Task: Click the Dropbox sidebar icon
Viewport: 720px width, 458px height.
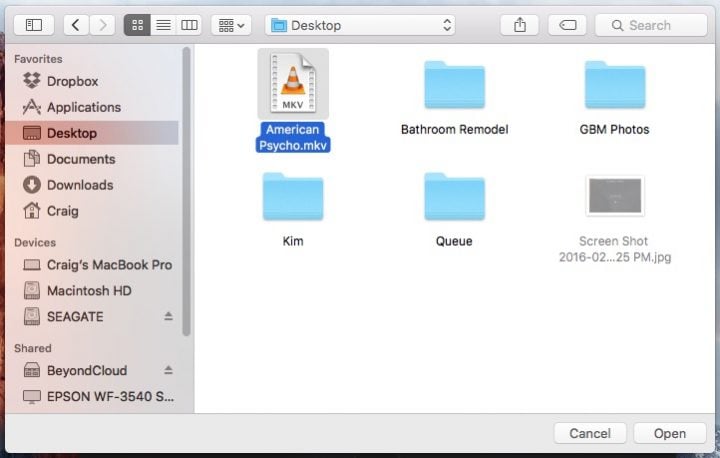Action: coord(32,80)
